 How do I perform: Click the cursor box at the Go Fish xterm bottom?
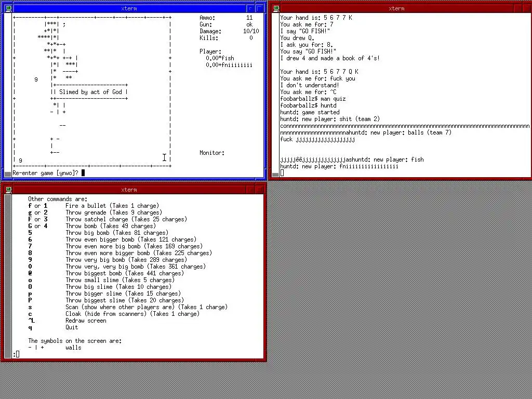pos(282,173)
